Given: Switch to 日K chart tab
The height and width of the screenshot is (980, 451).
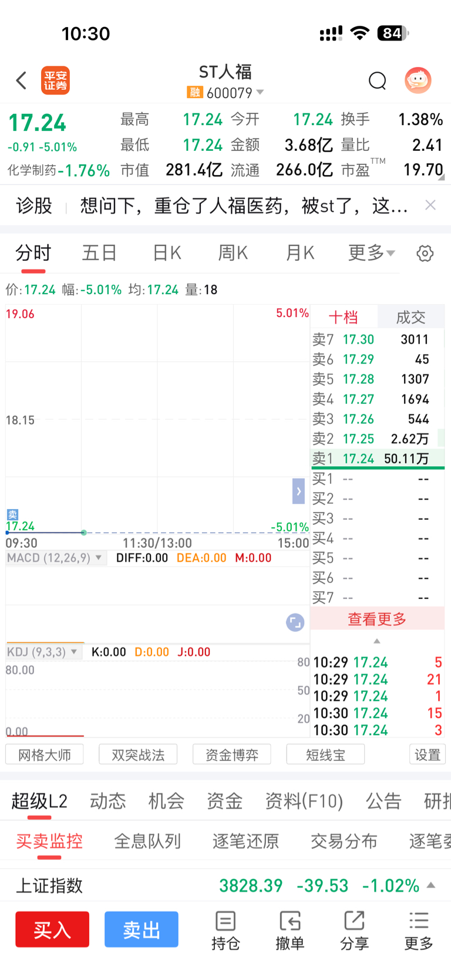Looking at the screenshot, I should click(x=167, y=253).
